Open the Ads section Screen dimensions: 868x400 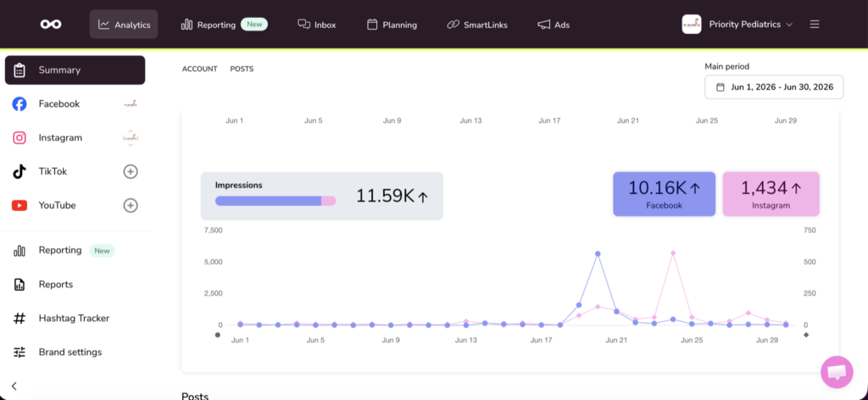pos(553,25)
